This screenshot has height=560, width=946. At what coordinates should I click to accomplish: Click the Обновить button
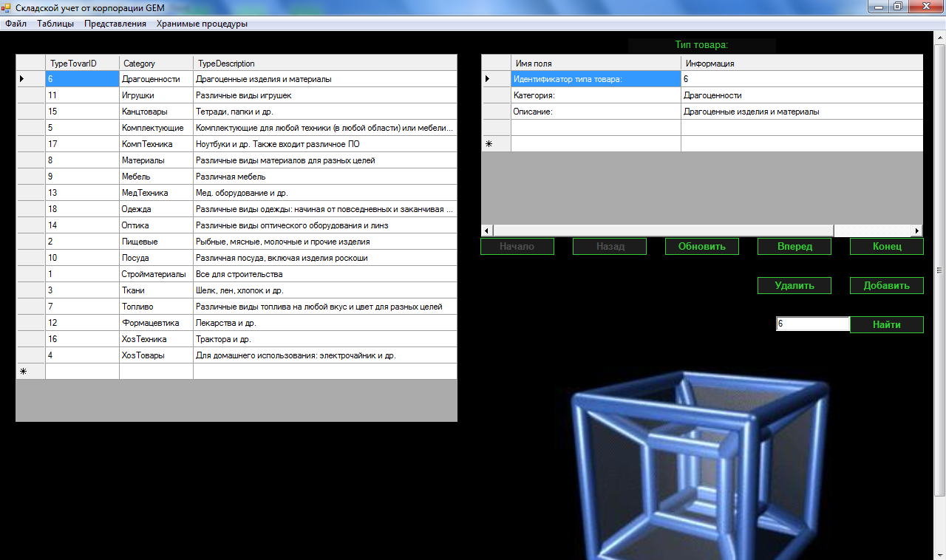click(x=701, y=247)
